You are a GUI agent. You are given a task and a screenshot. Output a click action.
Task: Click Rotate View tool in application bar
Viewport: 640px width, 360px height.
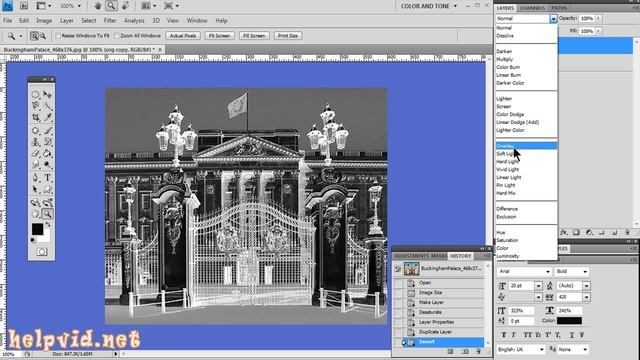click(x=125, y=6)
